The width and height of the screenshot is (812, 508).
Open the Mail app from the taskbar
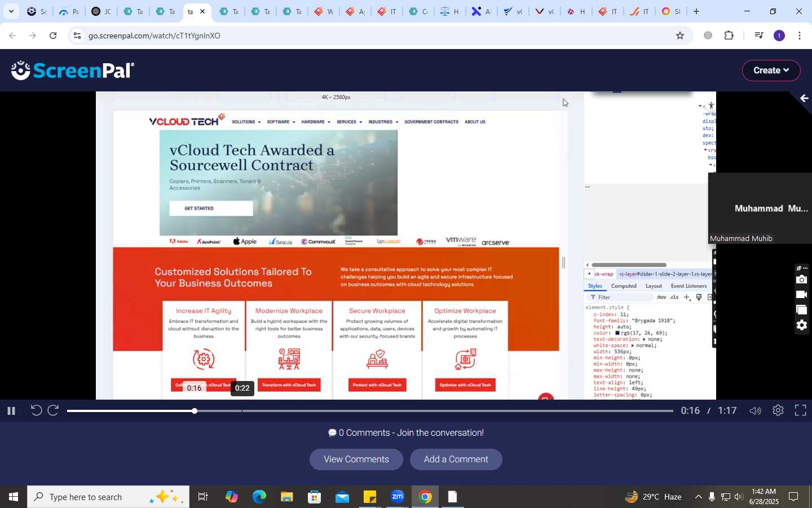click(342, 497)
